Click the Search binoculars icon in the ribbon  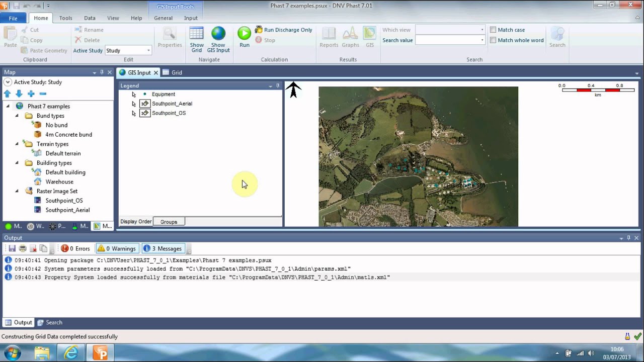[557, 34]
